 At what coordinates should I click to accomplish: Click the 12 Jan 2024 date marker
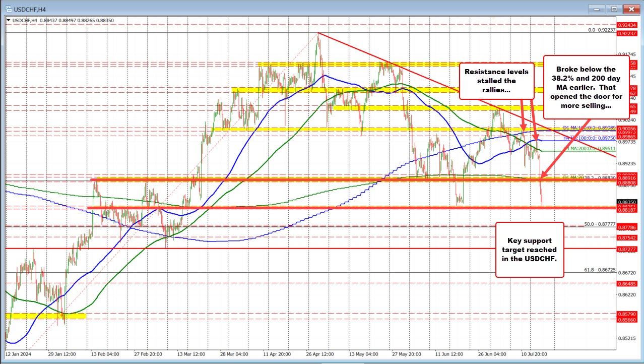(x=18, y=354)
